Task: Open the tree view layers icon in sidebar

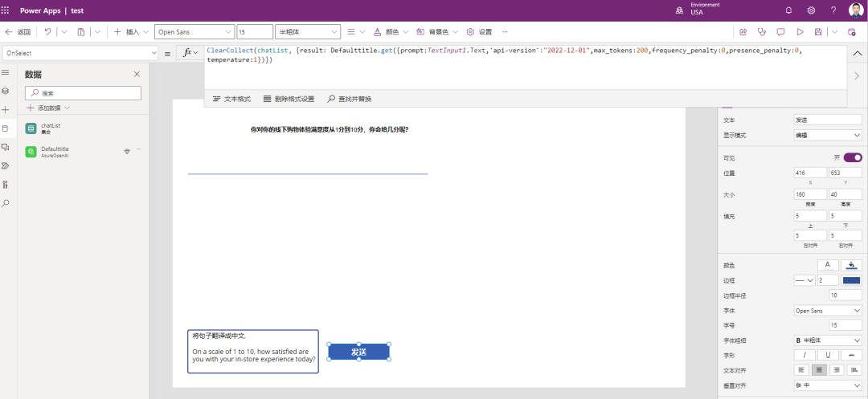Action: 6,91
